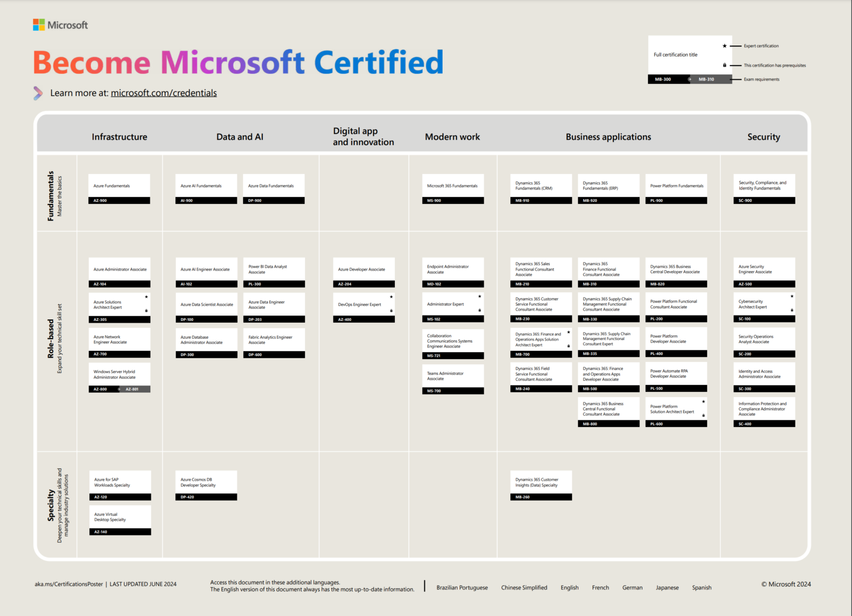Switch to the Modern work section
The height and width of the screenshot is (616, 852).
click(x=453, y=136)
